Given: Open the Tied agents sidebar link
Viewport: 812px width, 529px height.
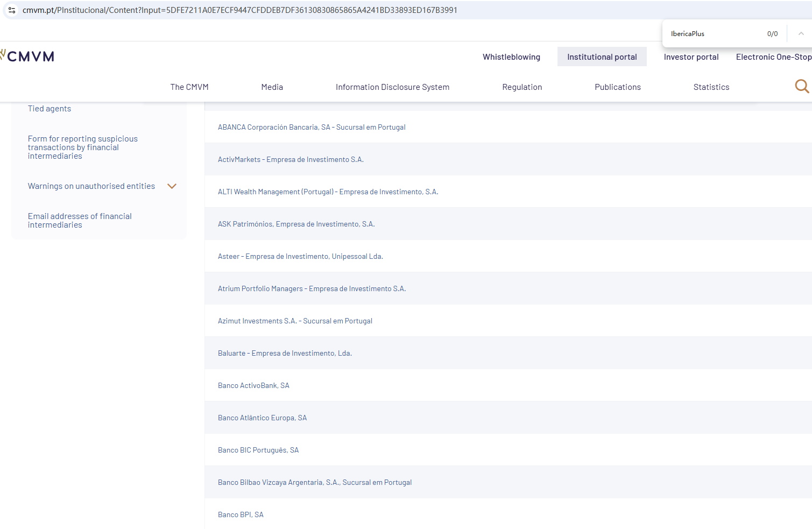Looking at the screenshot, I should click(50, 109).
